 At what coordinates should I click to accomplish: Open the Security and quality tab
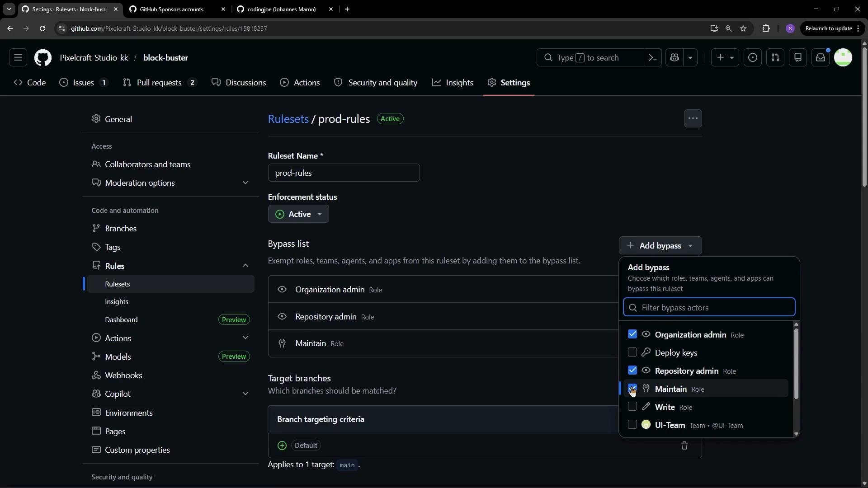(376, 83)
